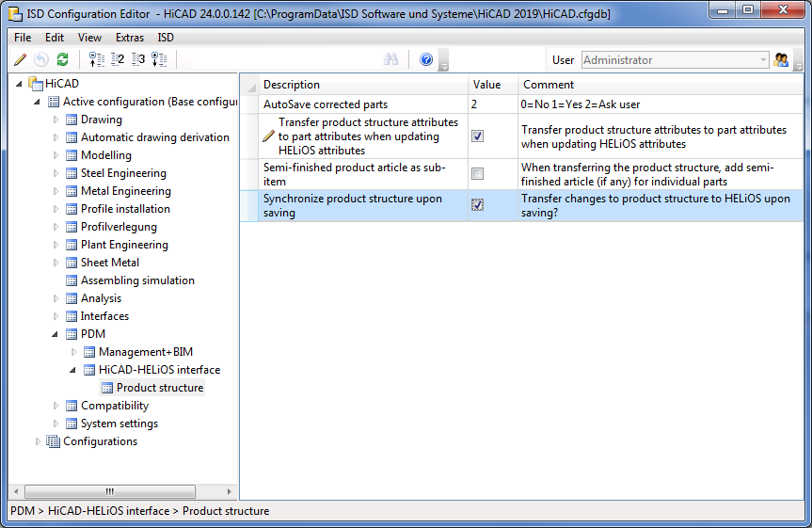Viewport: 812px width, 528px height.
Task: Collapse the HiCAD-HELiOS interface node
Action: pyautogui.click(x=72, y=370)
